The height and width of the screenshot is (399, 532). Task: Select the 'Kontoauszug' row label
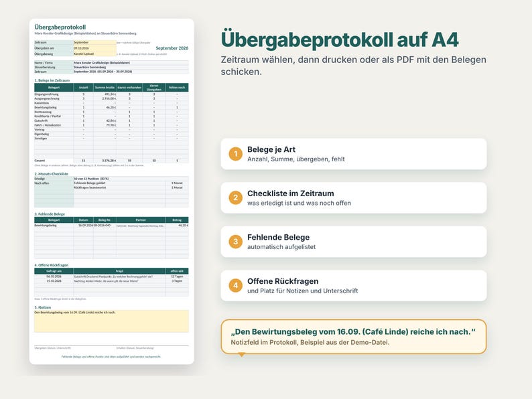43,112
